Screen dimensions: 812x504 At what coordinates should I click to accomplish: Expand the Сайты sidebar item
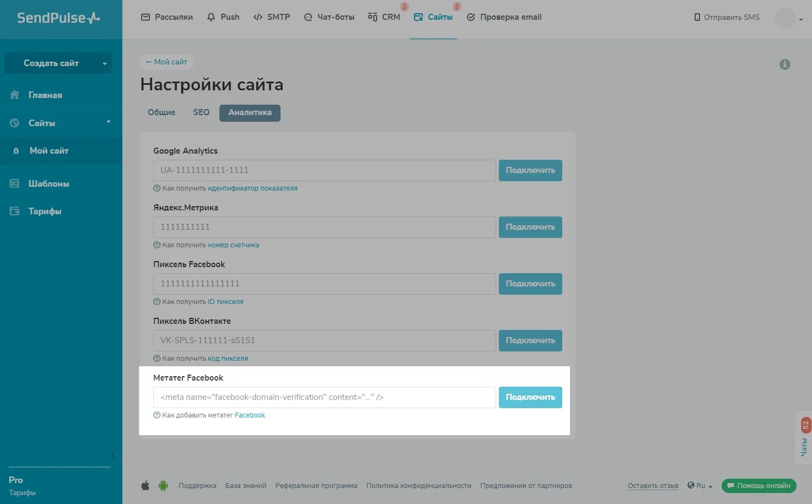click(61, 123)
